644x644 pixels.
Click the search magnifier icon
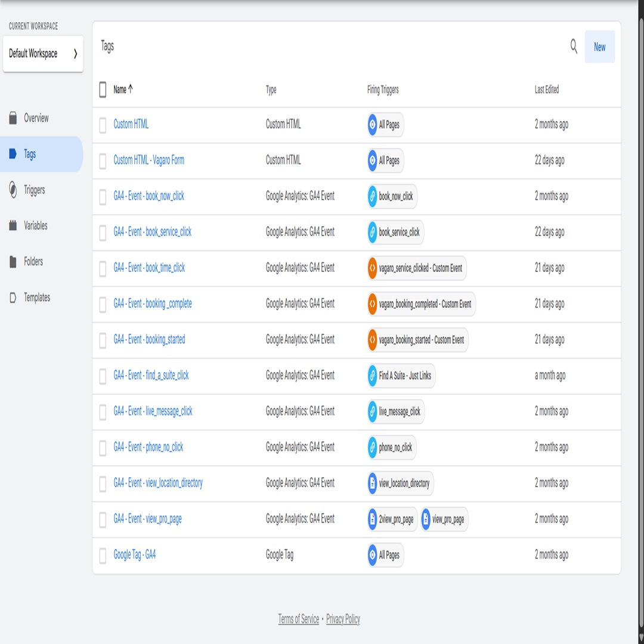click(573, 47)
